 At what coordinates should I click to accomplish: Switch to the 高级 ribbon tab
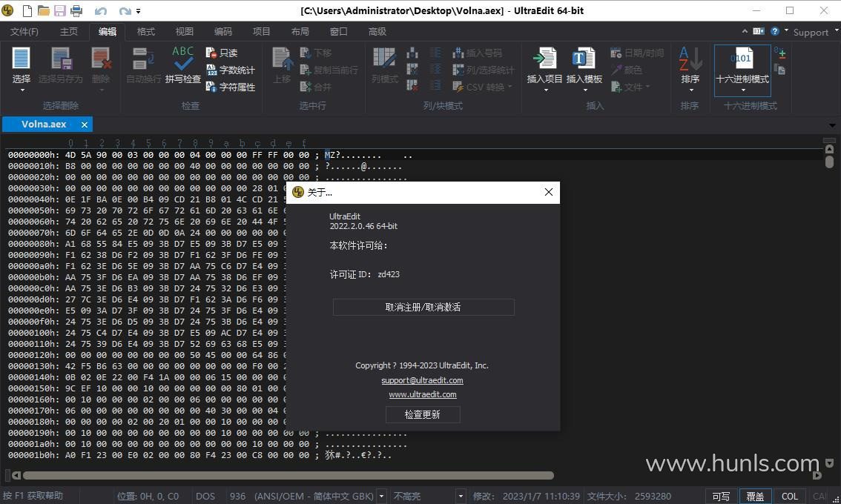[377, 32]
